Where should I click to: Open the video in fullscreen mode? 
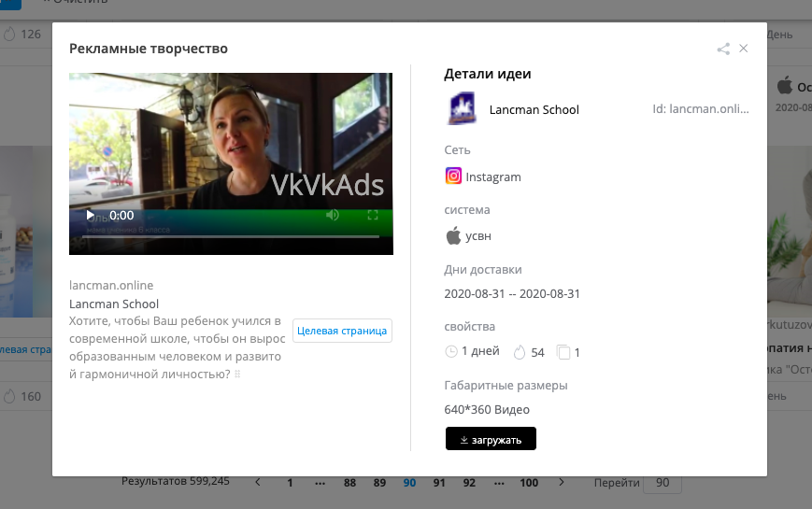click(373, 215)
